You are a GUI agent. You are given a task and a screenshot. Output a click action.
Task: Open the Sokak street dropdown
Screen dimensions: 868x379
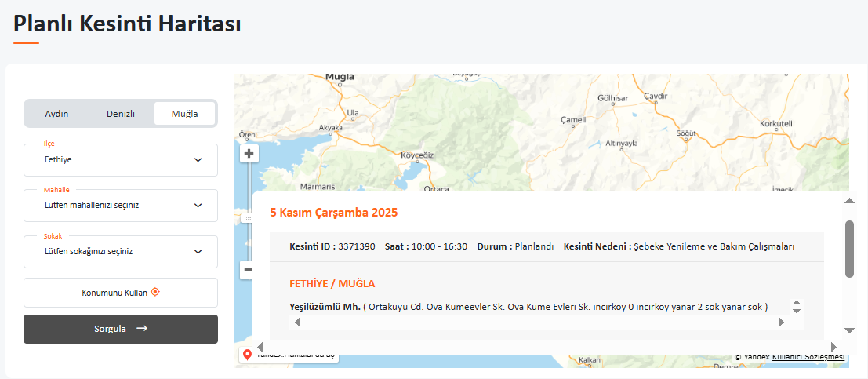[121, 252]
